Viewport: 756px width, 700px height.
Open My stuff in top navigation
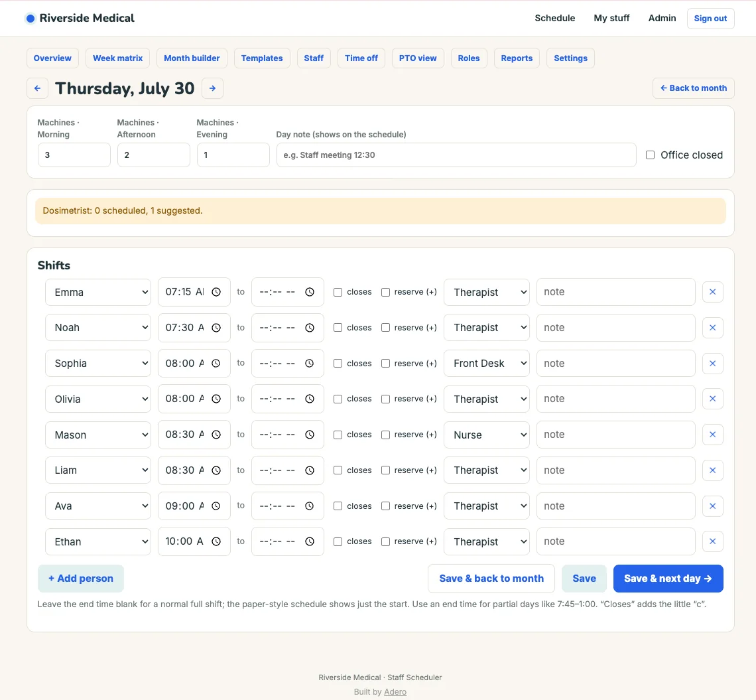tap(611, 19)
